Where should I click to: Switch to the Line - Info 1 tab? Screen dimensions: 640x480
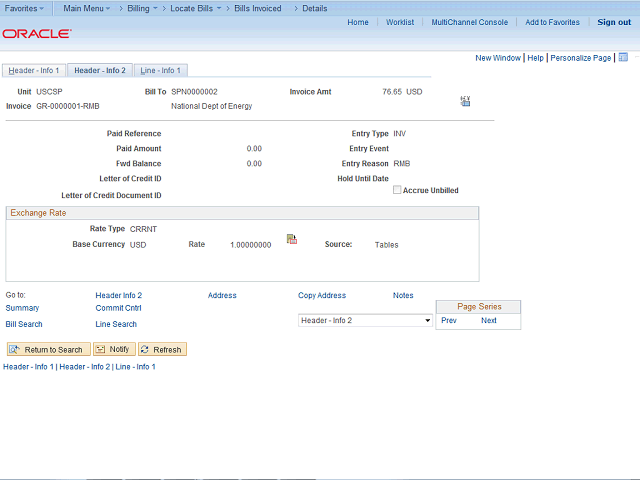[x=160, y=70]
